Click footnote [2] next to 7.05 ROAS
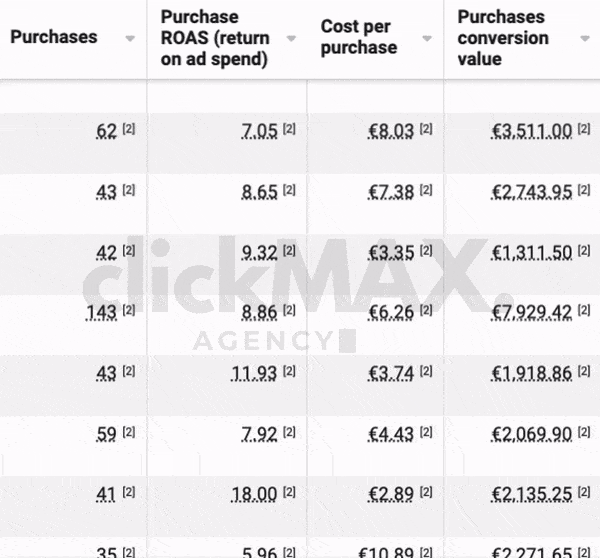The width and height of the screenshot is (600, 558). 289,130
